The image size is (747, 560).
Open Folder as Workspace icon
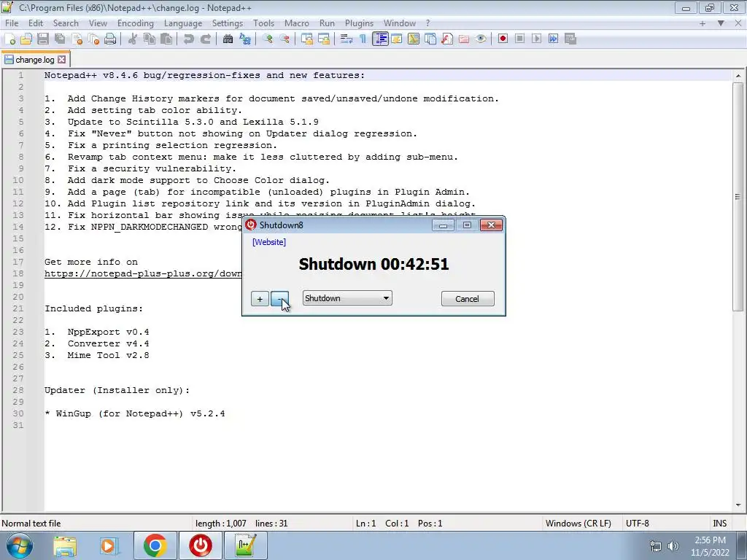463,39
